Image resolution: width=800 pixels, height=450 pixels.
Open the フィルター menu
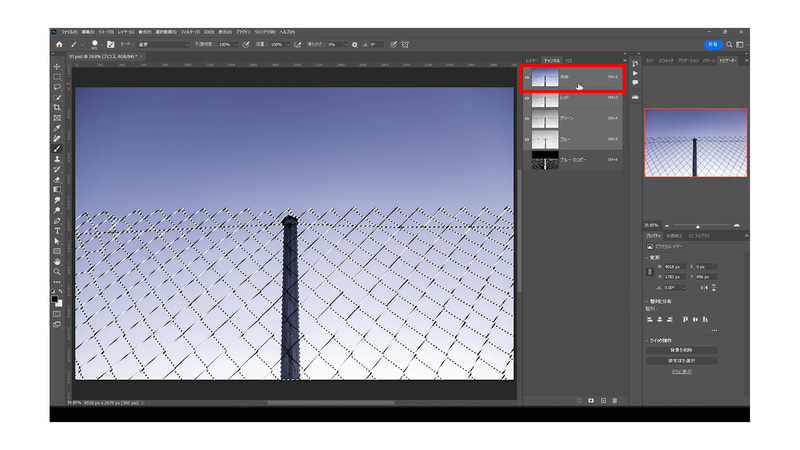pyautogui.click(x=190, y=32)
